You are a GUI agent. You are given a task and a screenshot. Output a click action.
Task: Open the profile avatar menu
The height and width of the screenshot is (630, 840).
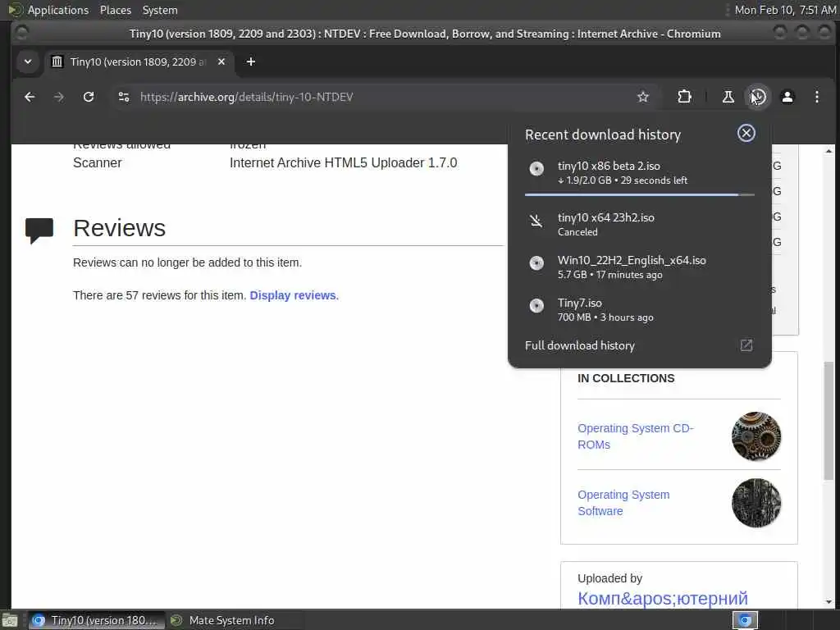point(787,97)
